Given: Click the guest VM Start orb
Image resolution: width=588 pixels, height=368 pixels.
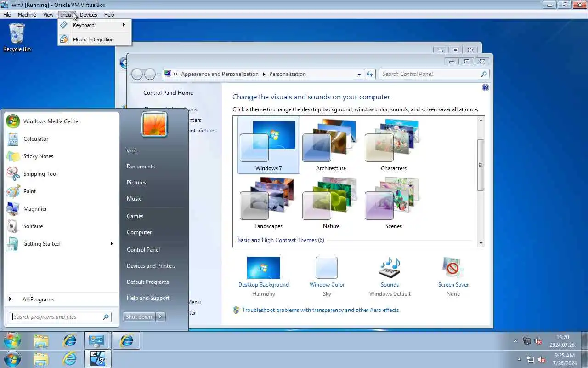Looking at the screenshot, I should tap(12, 341).
